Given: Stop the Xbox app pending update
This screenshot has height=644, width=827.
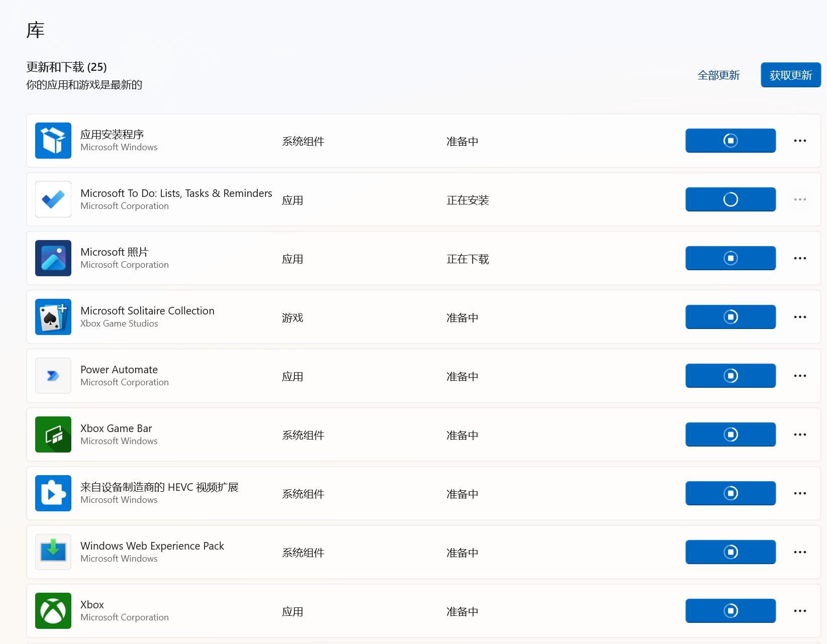Looking at the screenshot, I should tap(731, 611).
